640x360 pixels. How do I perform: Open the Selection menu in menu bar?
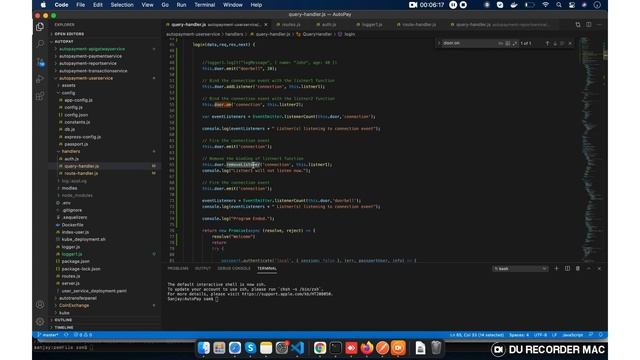tap(122, 5)
